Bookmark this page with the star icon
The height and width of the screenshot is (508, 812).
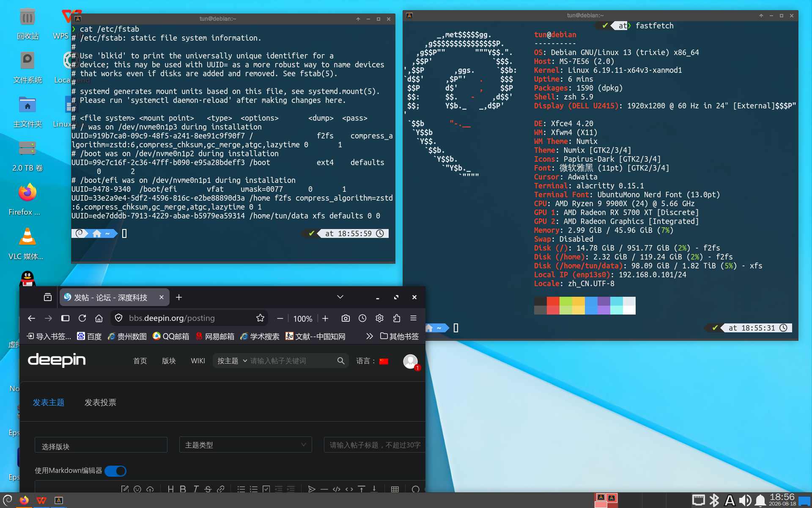pos(260,318)
